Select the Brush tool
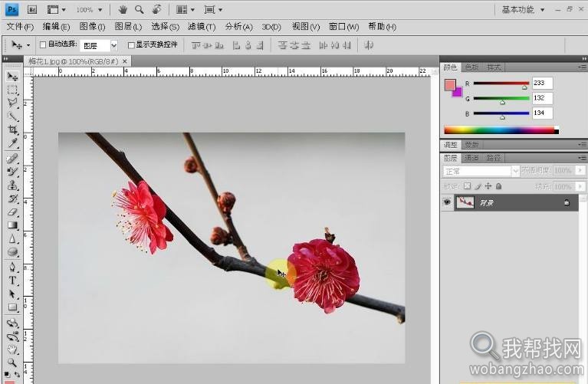 [12, 172]
